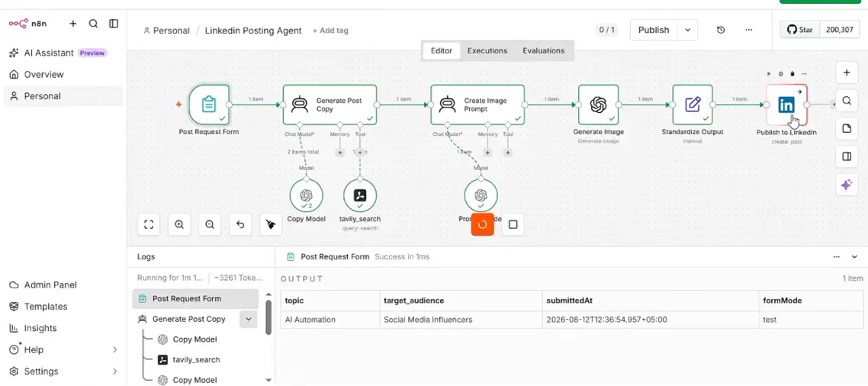Click the orange executing spinner button
The image size is (868, 386).
point(482,224)
